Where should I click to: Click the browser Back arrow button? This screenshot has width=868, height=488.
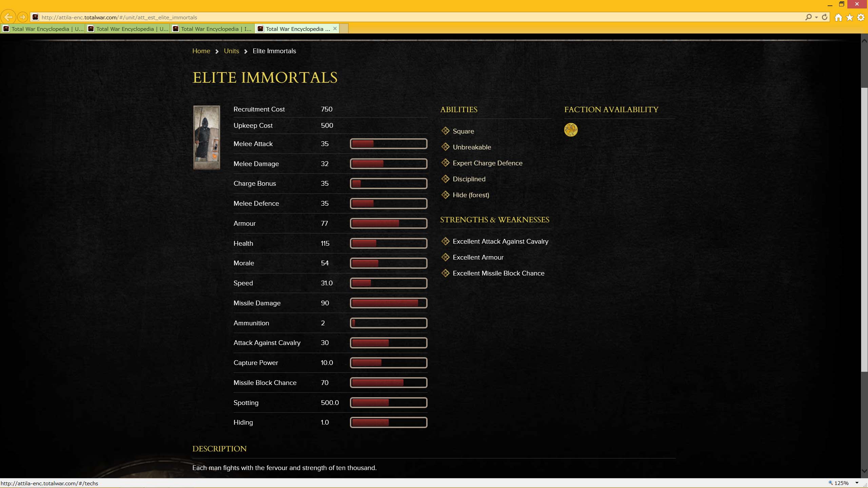[x=8, y=17]
